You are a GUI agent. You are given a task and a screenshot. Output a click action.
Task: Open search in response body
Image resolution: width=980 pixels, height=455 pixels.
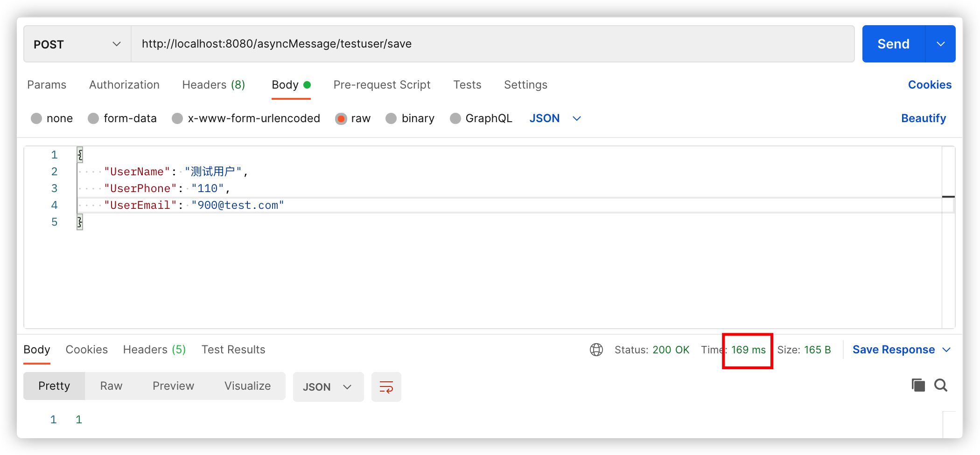940,385
